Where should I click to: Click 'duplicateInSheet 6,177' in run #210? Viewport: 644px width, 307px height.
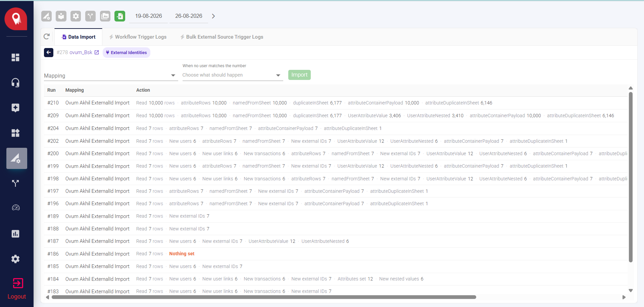point(317,103)
